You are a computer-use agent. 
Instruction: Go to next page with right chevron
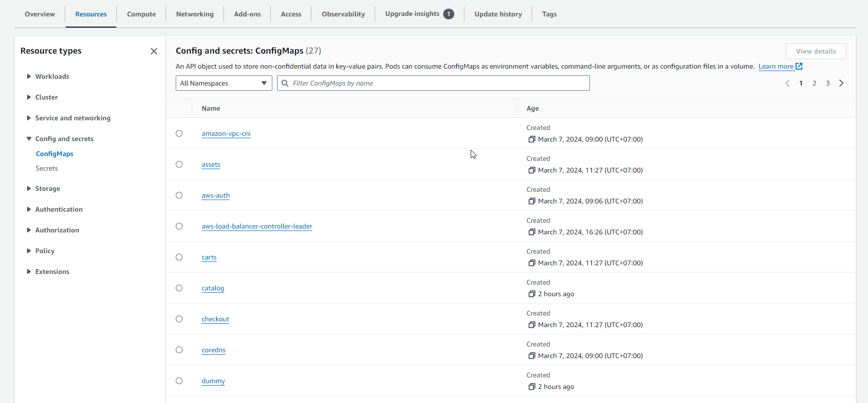click(841, 83)
